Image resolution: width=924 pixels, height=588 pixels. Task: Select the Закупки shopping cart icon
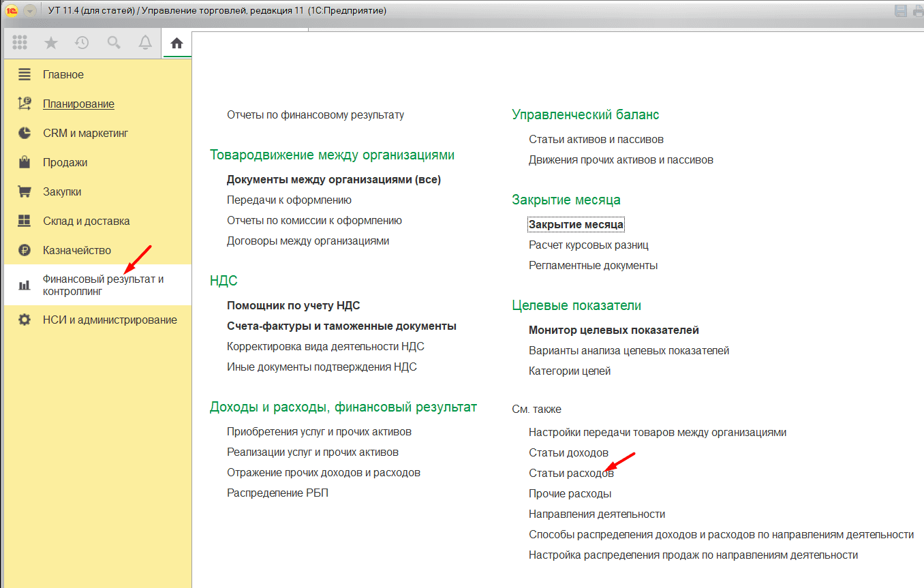(25, 191)
